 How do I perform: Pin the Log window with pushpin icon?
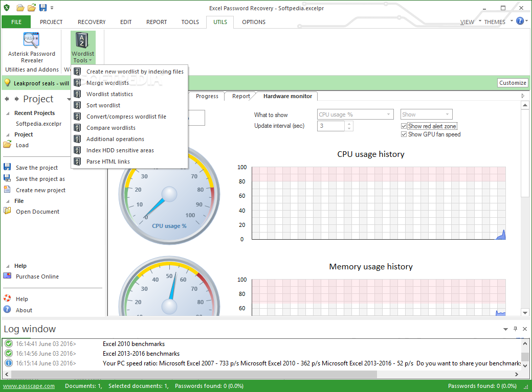tap(516, 329)
